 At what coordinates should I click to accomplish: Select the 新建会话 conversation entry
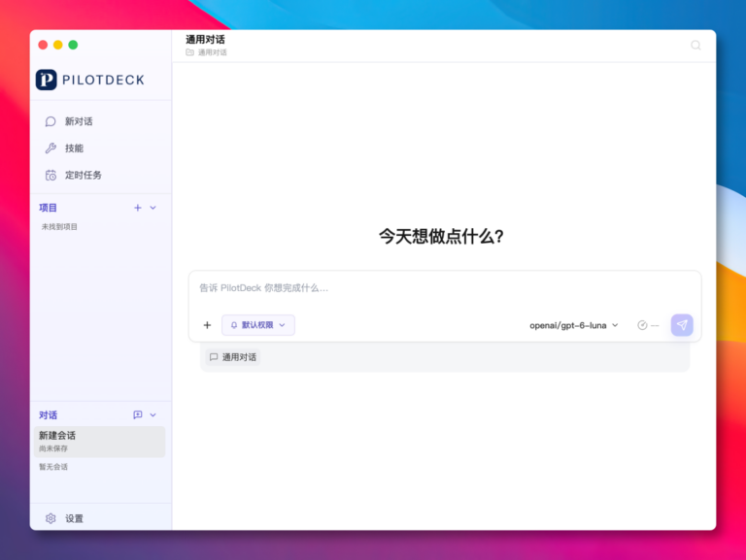(99, 442)
